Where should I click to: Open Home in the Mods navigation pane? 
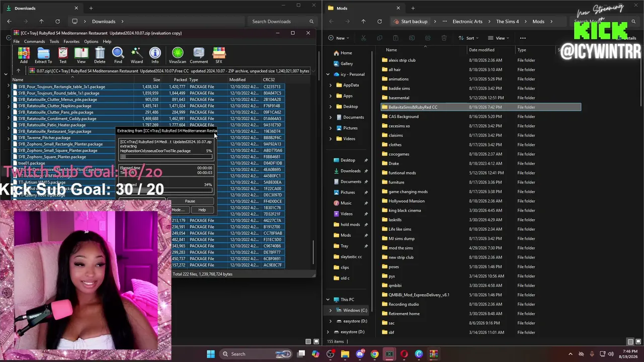pyautogui.click(x=346, y=53)
